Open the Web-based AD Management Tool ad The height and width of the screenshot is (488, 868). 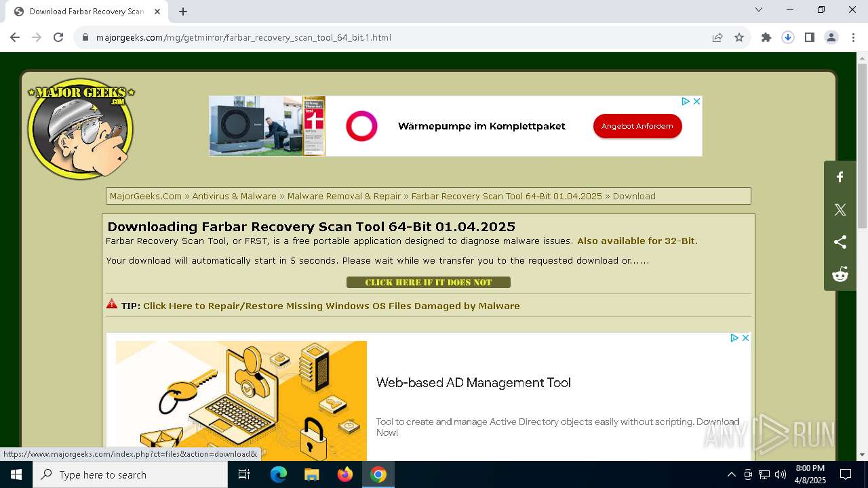tap(473, 382)
